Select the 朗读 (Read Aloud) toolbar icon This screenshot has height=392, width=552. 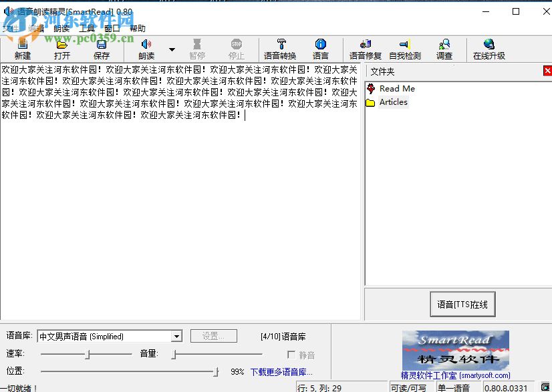click(146, 49)
